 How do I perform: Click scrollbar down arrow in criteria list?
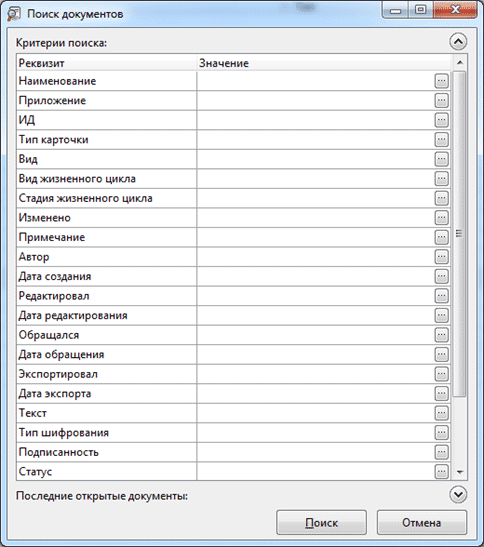point(460,472)
